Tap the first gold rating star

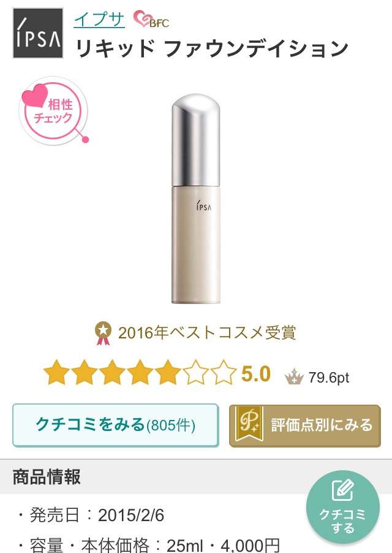coord(57,372)
